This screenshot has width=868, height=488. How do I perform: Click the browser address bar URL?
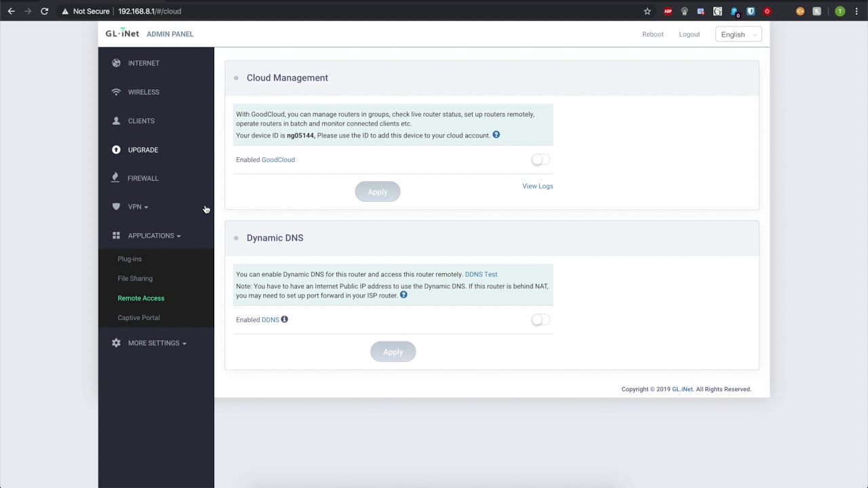pos(150,11)
